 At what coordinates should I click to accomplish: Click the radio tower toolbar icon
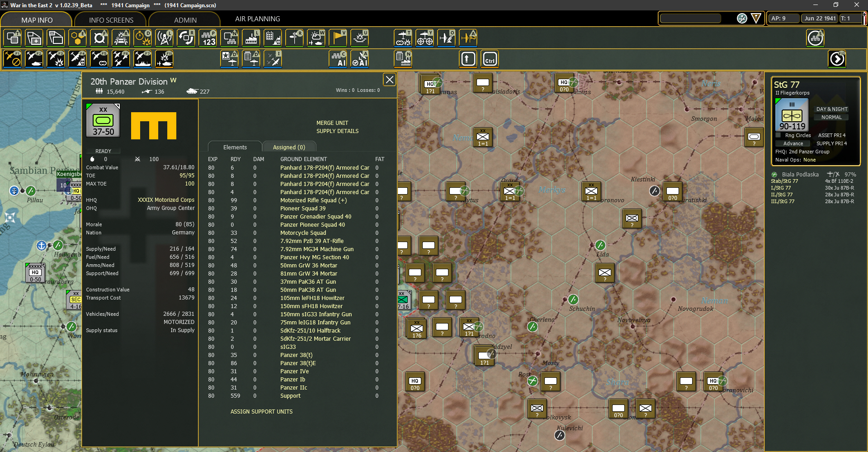164,38
